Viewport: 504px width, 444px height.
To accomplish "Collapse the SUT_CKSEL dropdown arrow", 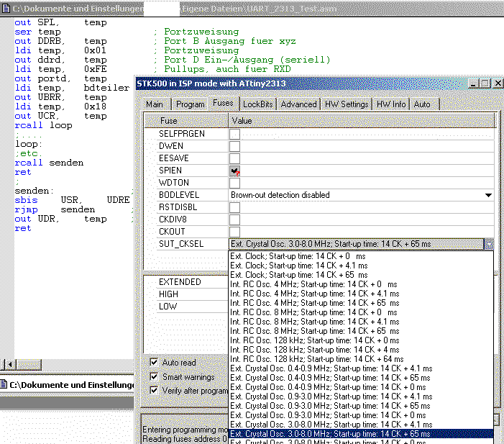I will [x=489, y=244].
